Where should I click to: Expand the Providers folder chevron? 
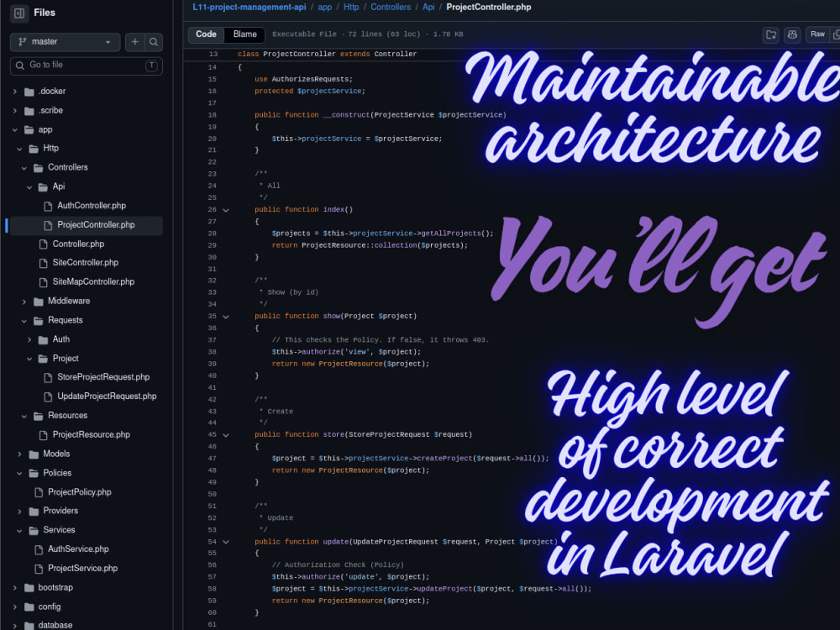coord(20,512)
